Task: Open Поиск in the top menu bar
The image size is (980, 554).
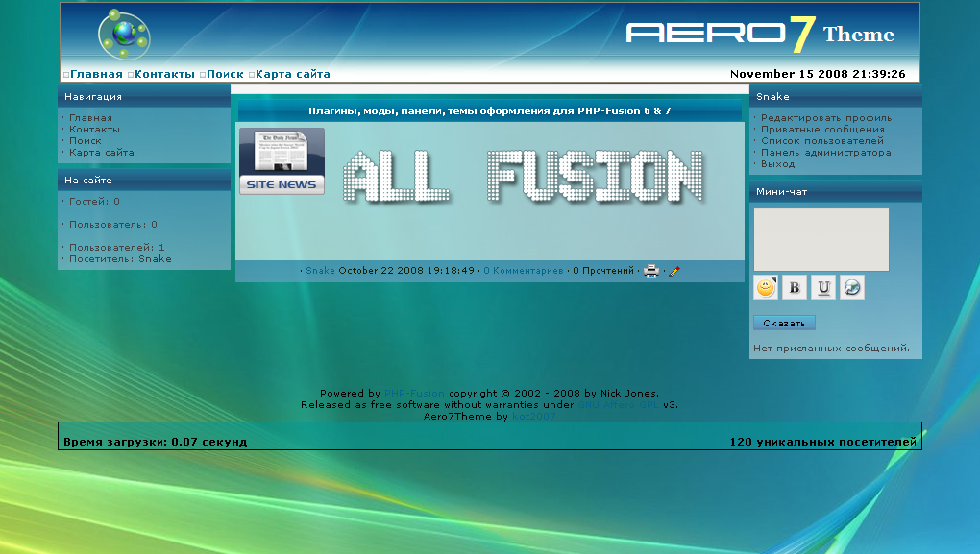Action: (x=225, y=74)
